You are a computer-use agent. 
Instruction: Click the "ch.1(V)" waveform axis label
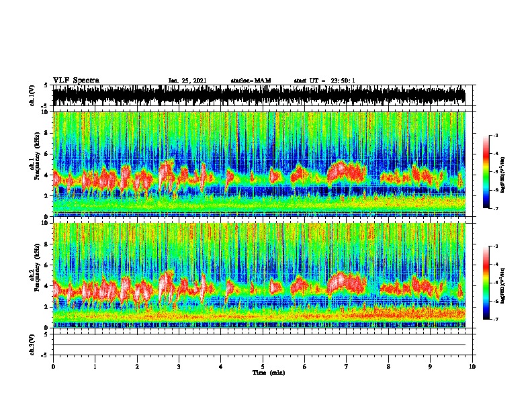[32, 95]
